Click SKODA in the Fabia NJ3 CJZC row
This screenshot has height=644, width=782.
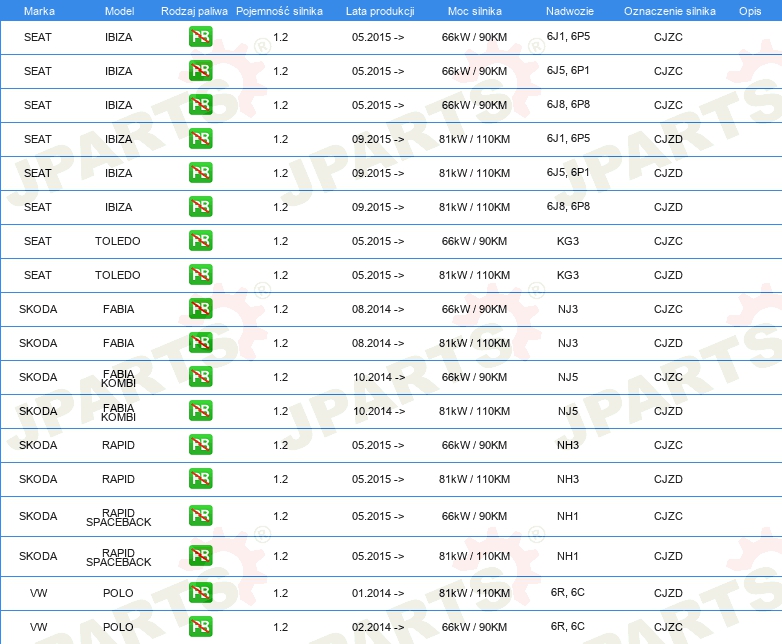[38, 309]
